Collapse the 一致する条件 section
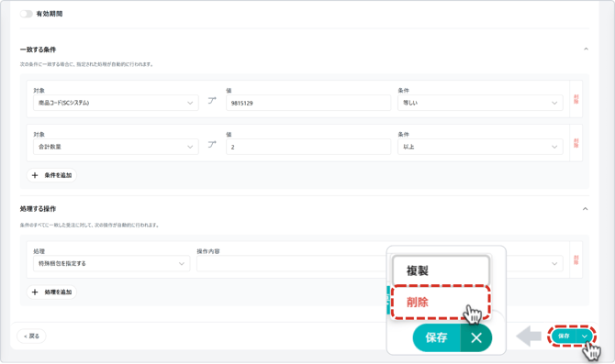 (x=586, y=49)
